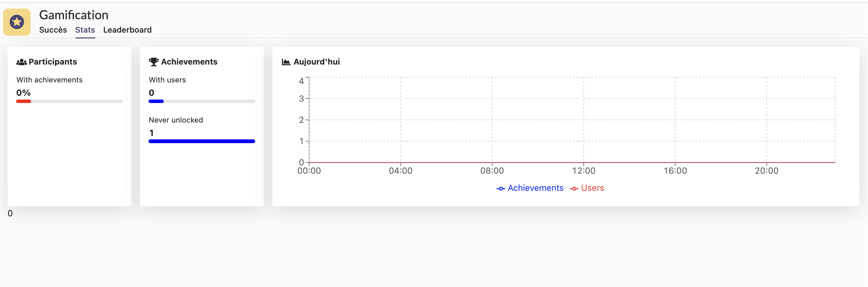Screen dimensions: 868x287
Task: Switch to the Leaderboard tab
Action: [x=127, y=30]
